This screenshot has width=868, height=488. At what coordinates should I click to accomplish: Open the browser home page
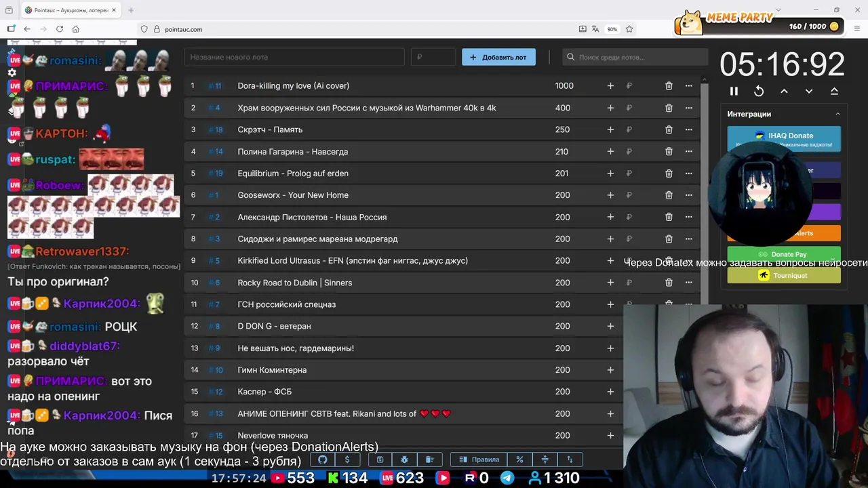[x=76, y=29]
